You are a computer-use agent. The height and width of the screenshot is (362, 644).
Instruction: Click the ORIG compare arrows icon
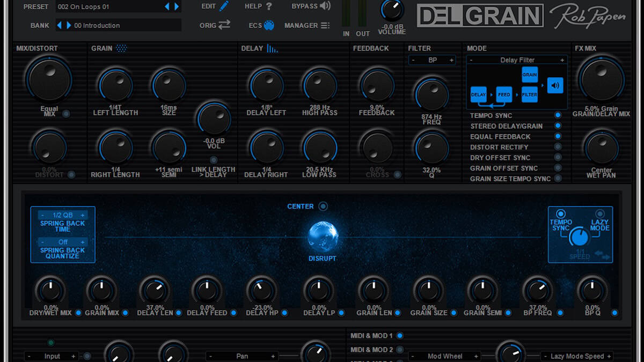224,25
